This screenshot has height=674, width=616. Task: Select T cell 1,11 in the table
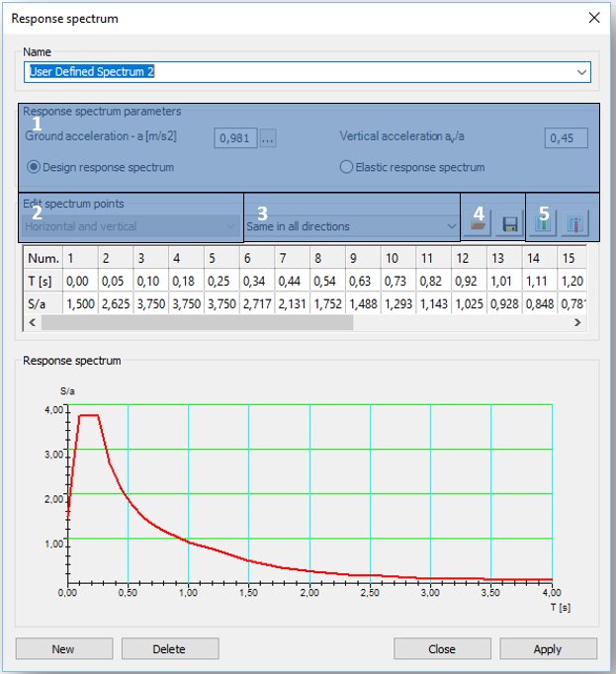tap(540, 281)
